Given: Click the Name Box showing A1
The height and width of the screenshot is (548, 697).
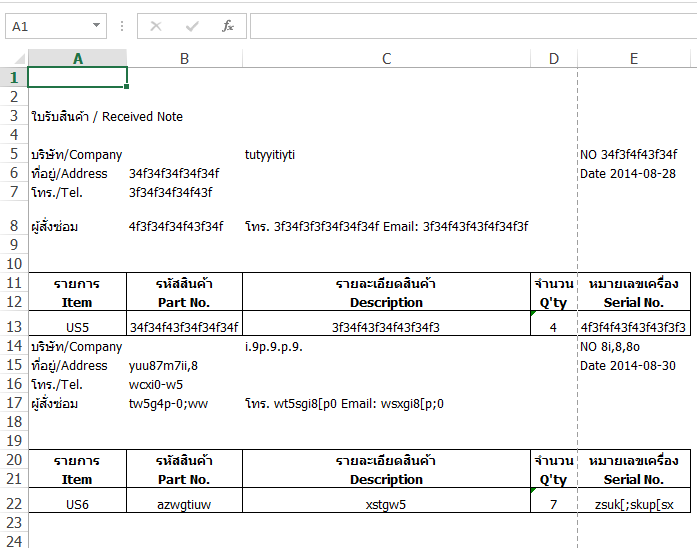Looking at the screenshot, I should 56,26.
